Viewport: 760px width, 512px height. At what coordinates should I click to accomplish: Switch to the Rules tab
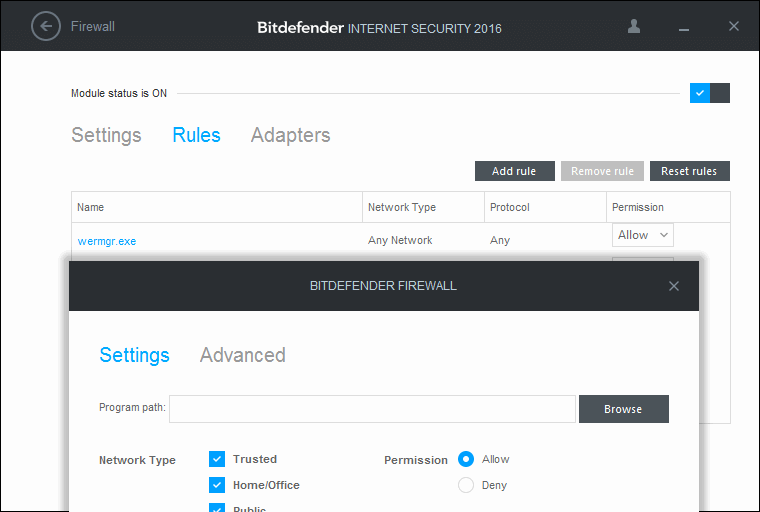click(x=196, y=135)
